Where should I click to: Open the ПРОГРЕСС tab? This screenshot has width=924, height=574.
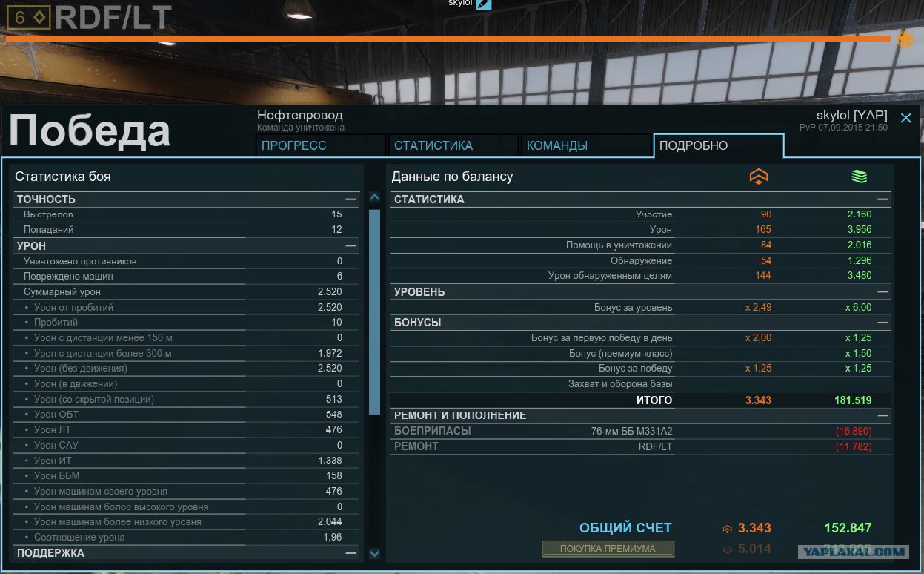click(321, 145)
